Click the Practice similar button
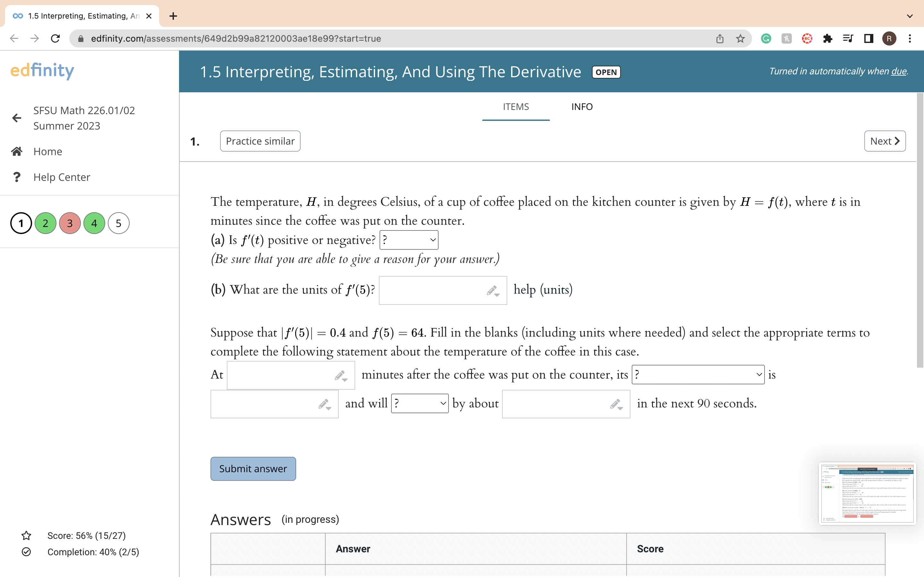The image size is (924, 577). point(260,141)
